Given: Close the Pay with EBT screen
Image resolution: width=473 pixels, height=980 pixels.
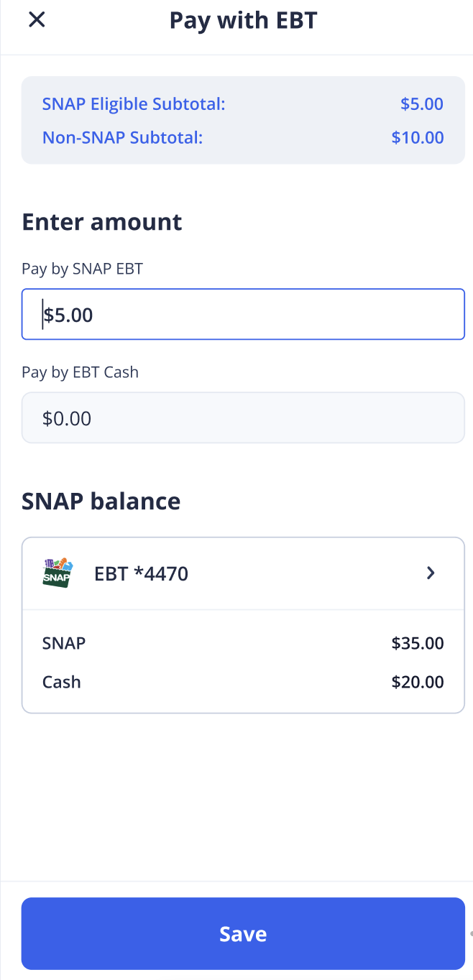Looking at the screenshot, I should (37, 20).
